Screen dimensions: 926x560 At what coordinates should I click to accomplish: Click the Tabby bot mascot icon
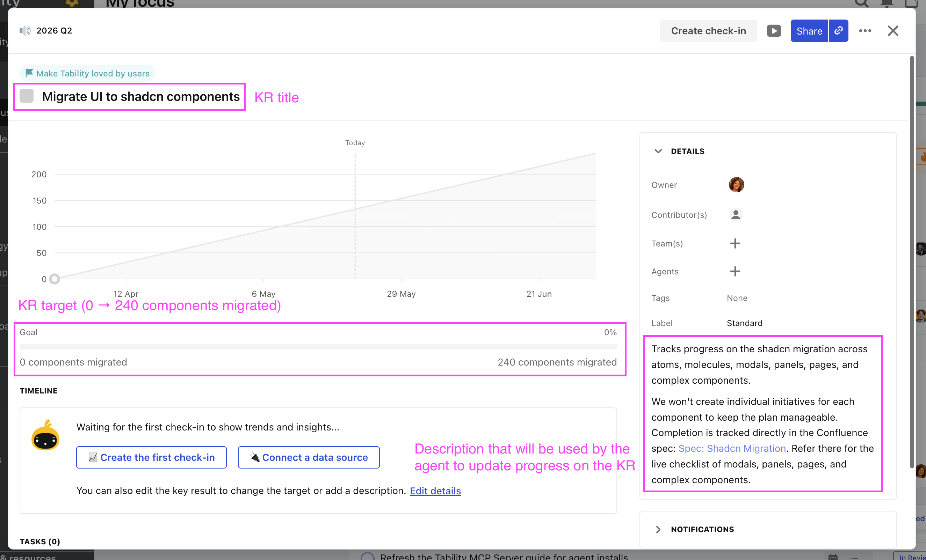[x=45, y=435]
